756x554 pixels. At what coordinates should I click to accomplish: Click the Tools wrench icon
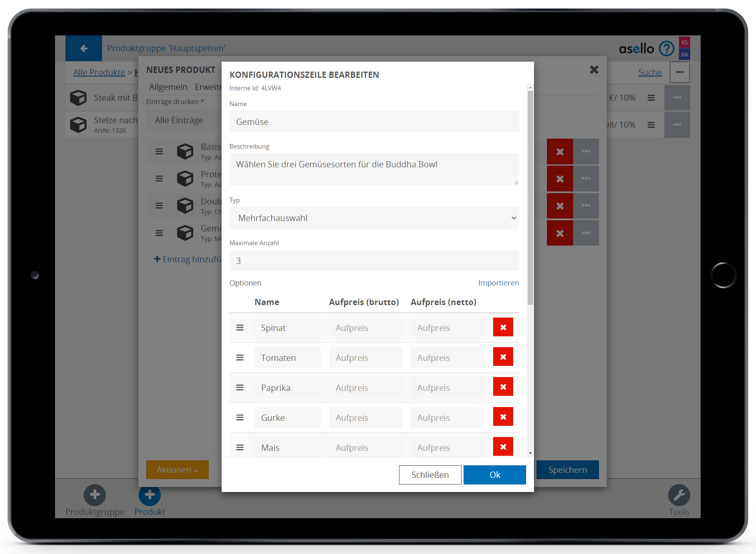pos(679,495)
